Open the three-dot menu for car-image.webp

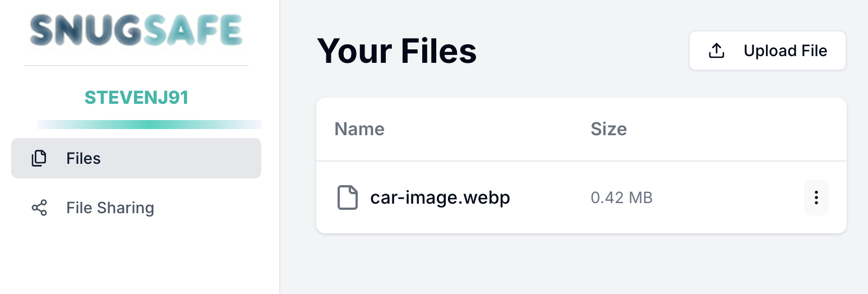816,197
